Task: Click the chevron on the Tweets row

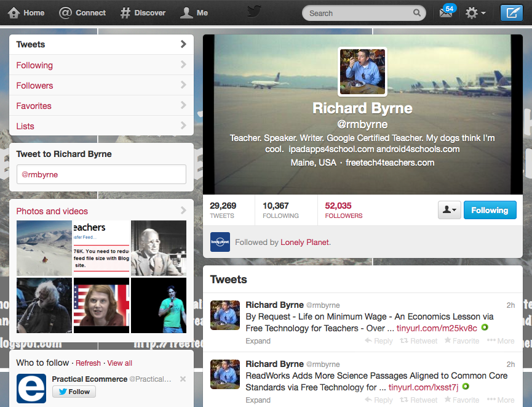Action: click(x=183, y=44)
